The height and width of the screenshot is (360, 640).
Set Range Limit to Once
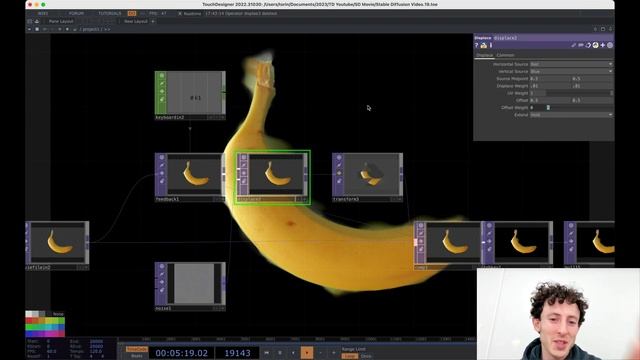366,356
